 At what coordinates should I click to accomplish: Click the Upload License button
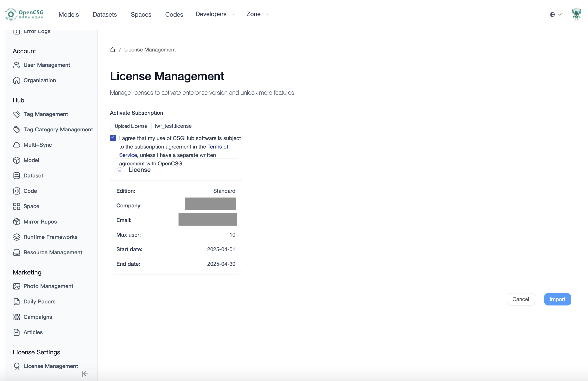coord(131,126)
